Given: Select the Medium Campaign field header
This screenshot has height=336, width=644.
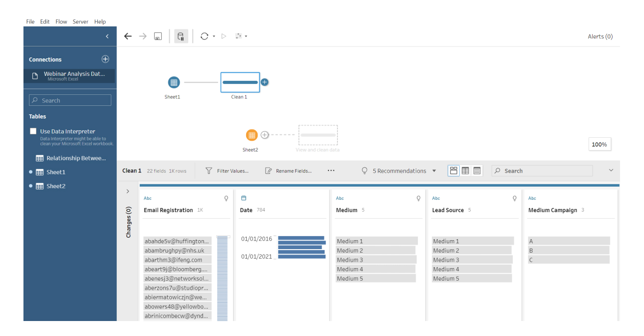Looking at the screenshot, I should coord(553,210).
